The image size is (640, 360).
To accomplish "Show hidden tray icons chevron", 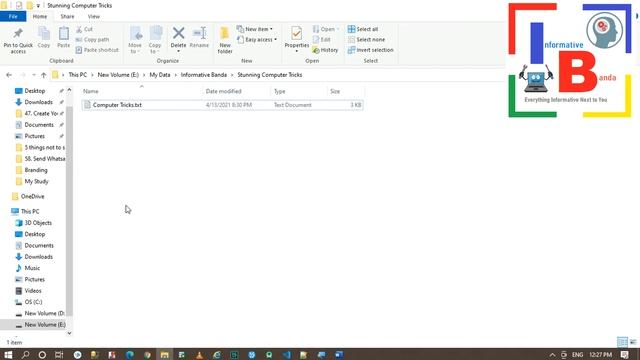I will tap(552, 355).
